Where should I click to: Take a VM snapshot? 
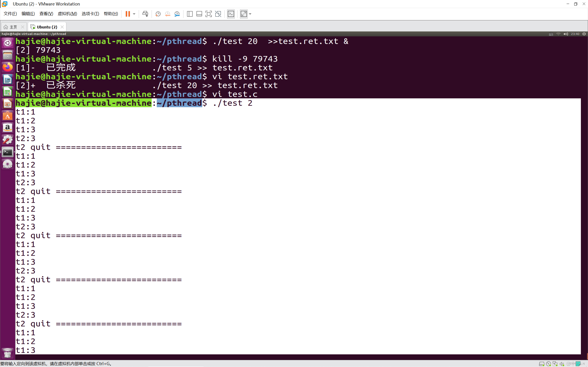click(x=158, y=14)
